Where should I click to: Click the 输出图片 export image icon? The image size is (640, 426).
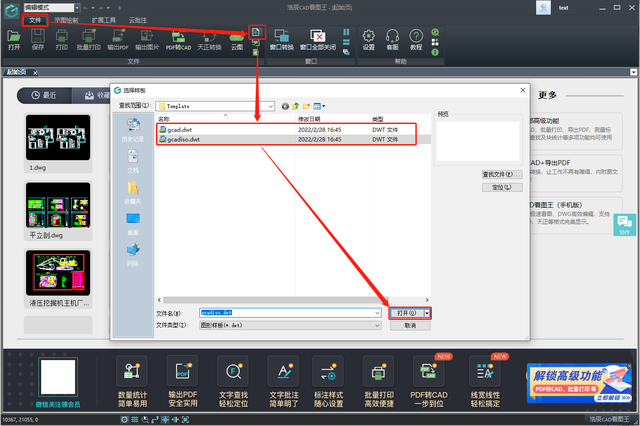(x=147, y=40)
